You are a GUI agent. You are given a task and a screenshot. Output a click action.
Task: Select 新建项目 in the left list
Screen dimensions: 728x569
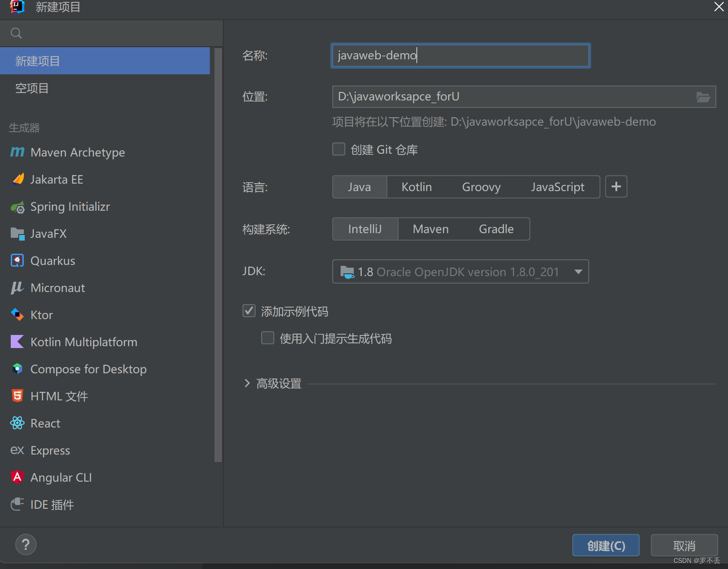point(105,61)
